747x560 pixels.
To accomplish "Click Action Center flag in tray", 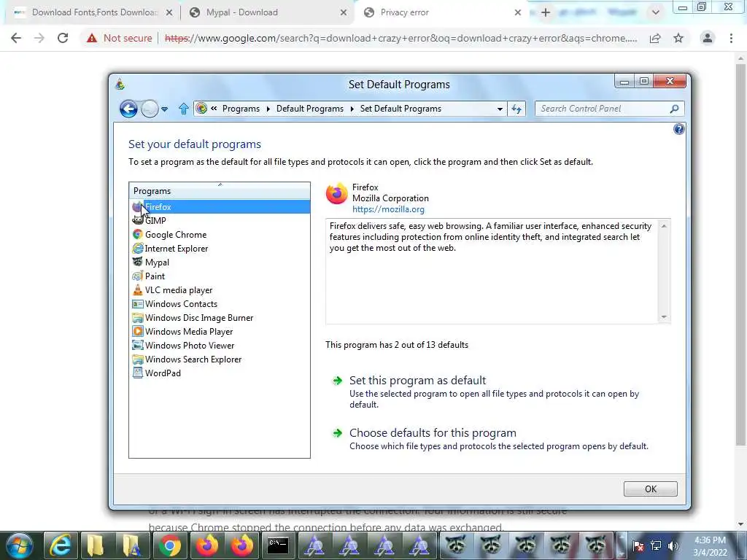I will tap(638, 545).
